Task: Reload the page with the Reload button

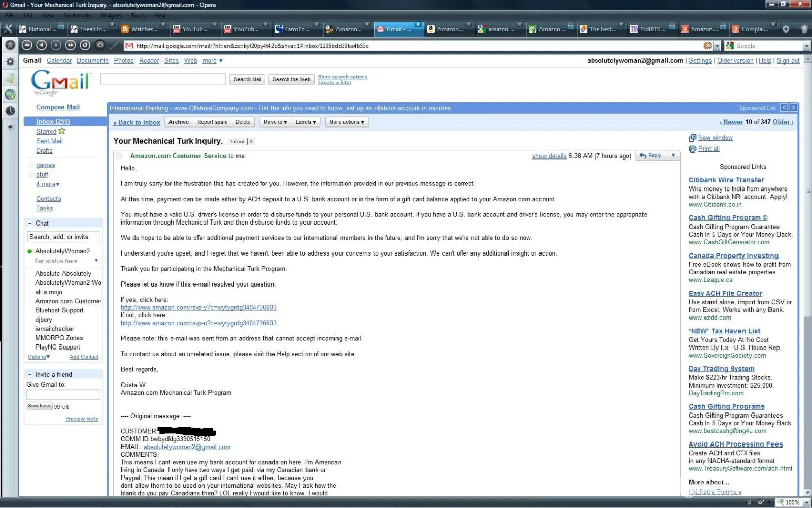Action: pyautogui.click(x=85, y=45)
